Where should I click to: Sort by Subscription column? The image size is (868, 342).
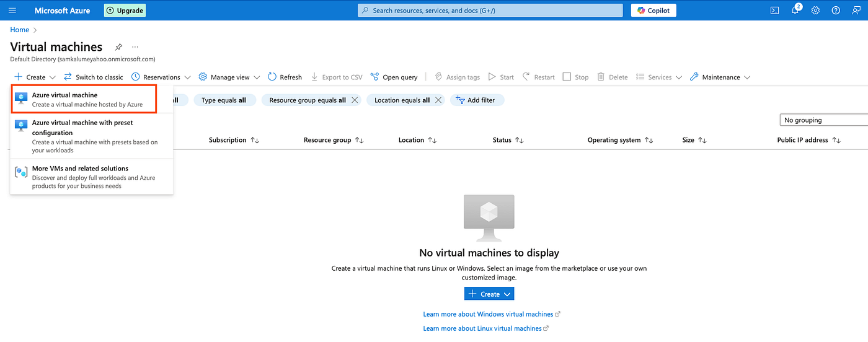(x=234, y=140)
